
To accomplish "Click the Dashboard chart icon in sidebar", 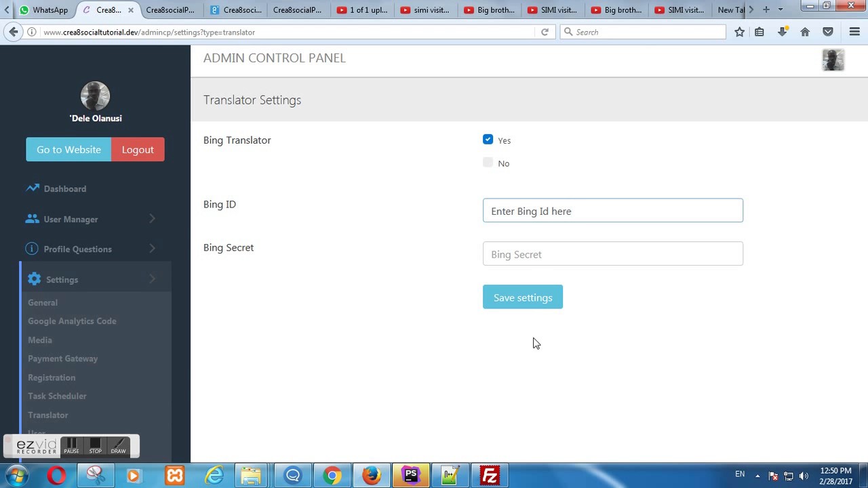I will click(x=33, y=188).
